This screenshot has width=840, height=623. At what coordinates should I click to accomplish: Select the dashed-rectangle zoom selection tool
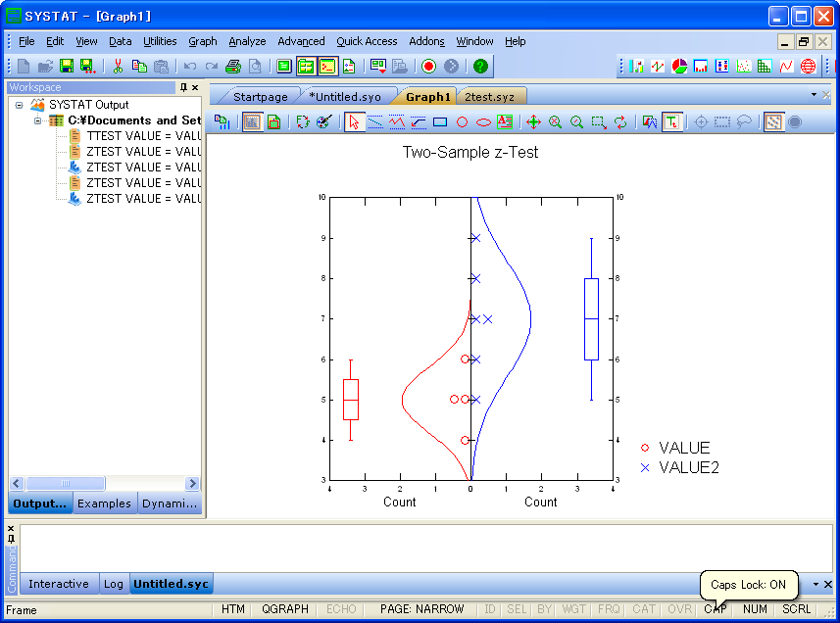coord(599,122)
